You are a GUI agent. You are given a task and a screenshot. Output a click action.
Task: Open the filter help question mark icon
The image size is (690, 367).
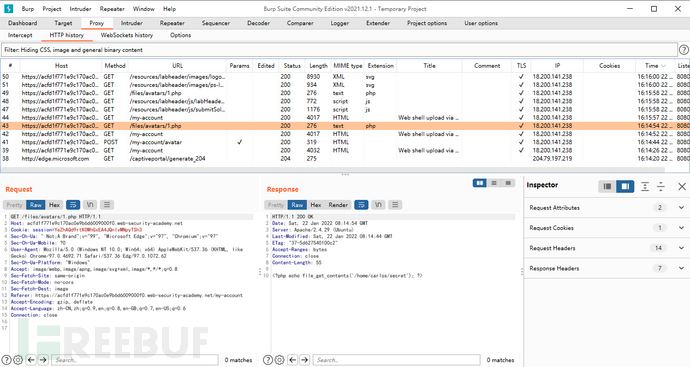click(683, 50)
